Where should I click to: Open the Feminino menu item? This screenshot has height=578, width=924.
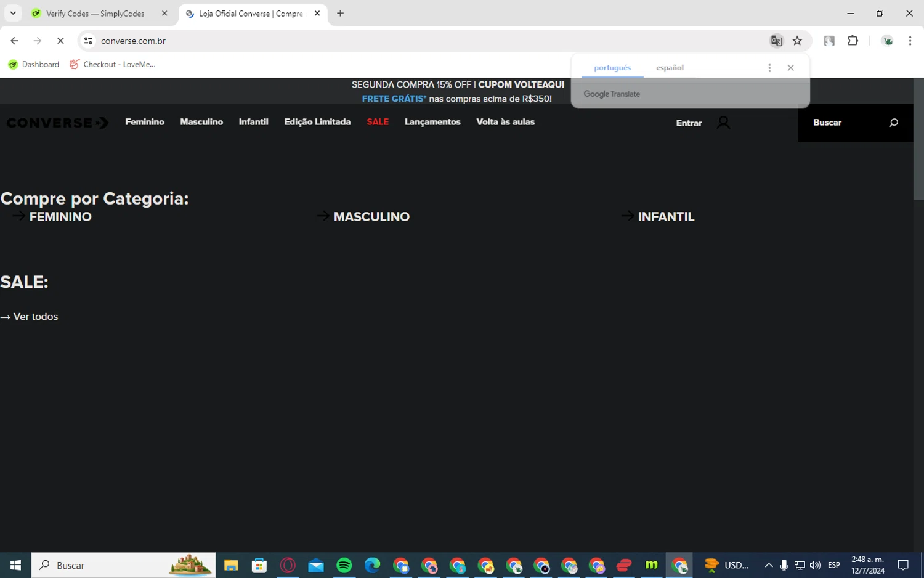(145, 122)
